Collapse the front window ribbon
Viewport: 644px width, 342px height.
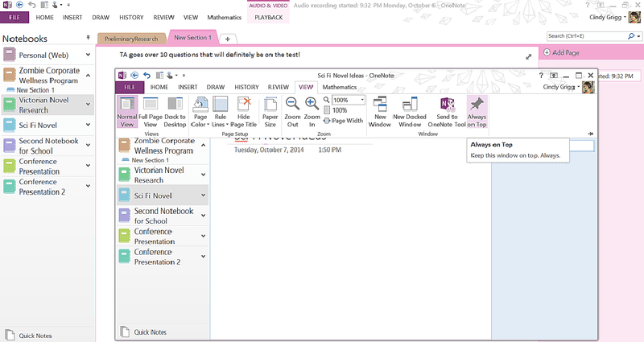[x=591, y=134]
